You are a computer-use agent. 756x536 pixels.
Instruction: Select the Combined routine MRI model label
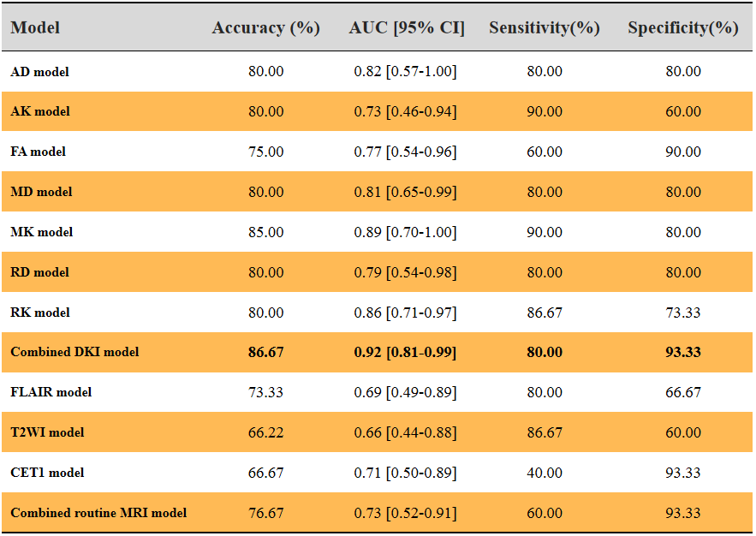(x=98, y=513)
